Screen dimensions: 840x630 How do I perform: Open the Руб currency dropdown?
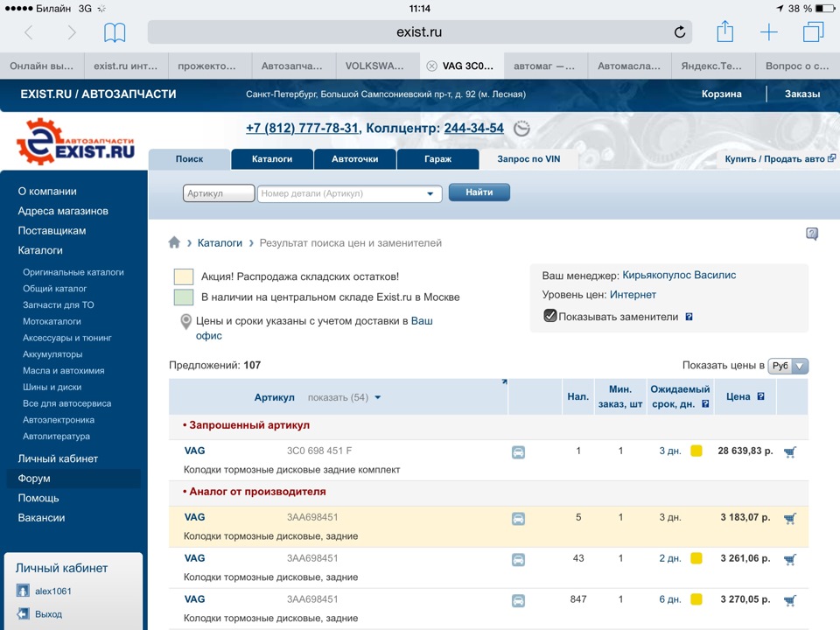click(x=787, y=366)
